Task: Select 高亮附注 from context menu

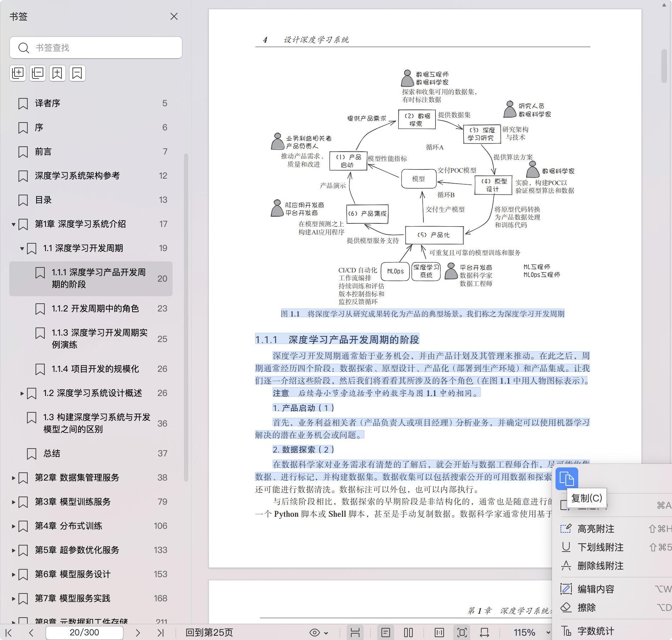Action: (596, 529)
